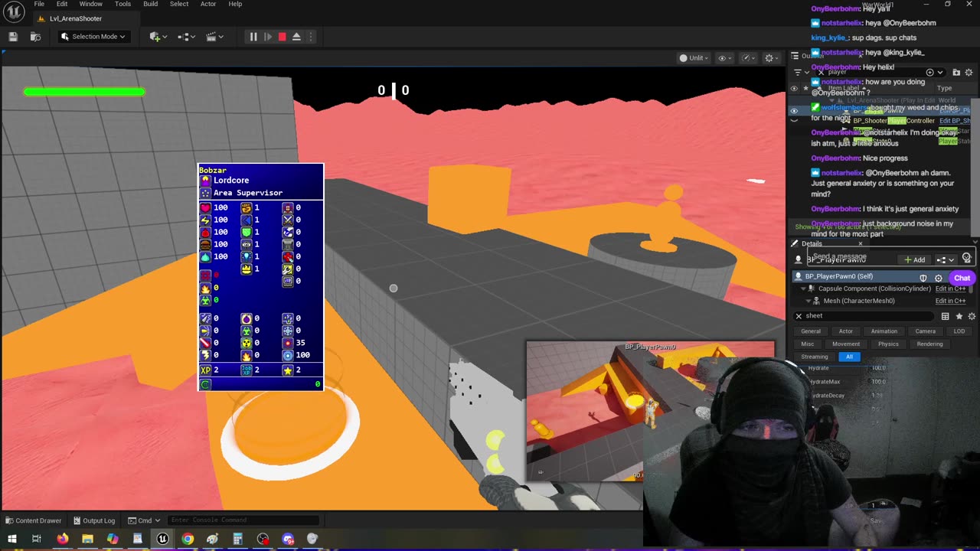Open Task View on the taskbar
This screenshot has width=980, height=551.
37,539
